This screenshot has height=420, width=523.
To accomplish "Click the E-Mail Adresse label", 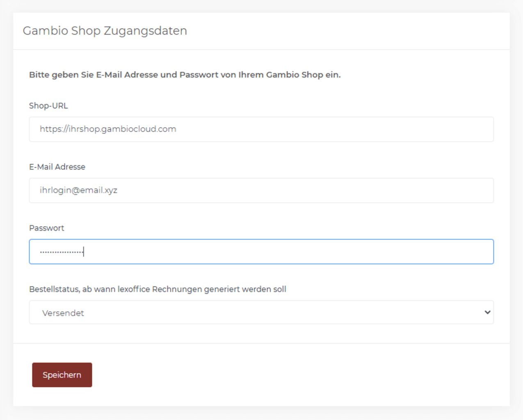I will pos(57,167).
